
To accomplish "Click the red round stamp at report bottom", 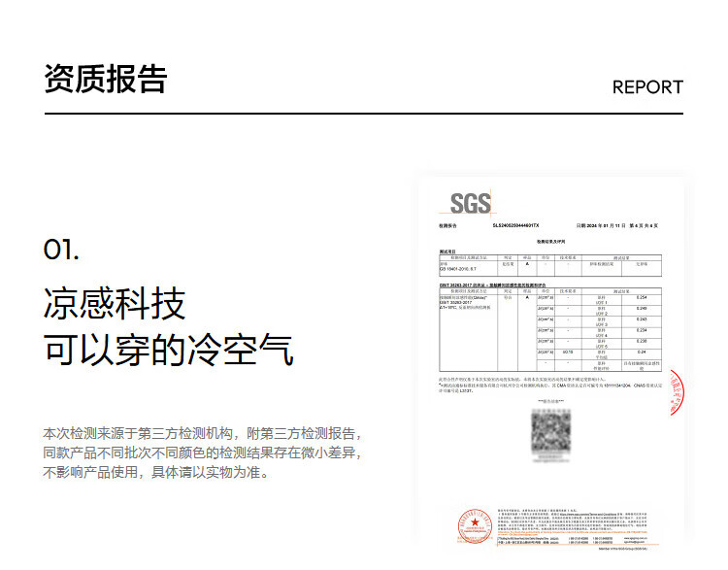I will [475, 526].
